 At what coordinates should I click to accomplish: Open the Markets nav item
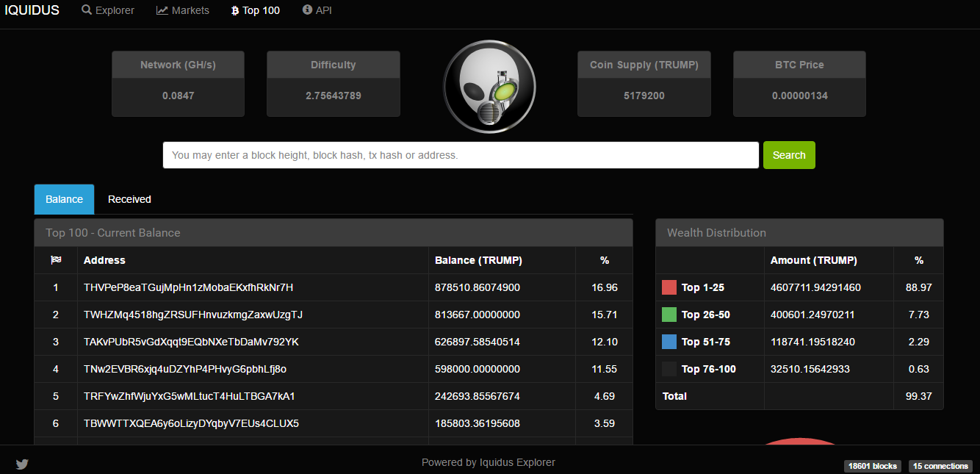(183, 10)
